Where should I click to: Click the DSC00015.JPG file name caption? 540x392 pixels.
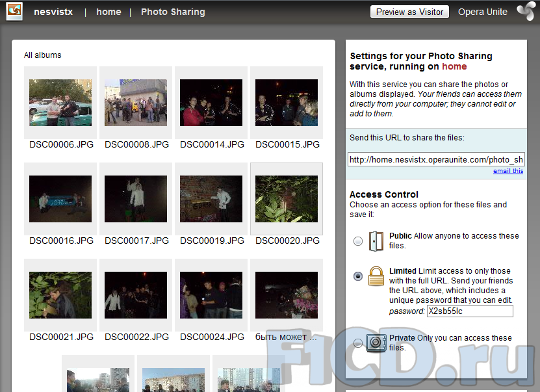coord(288,144)
